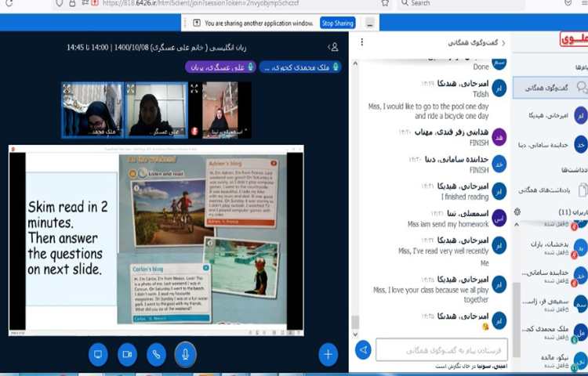
Task: Toggle the user list panel icon
Action: coord(333,47)
